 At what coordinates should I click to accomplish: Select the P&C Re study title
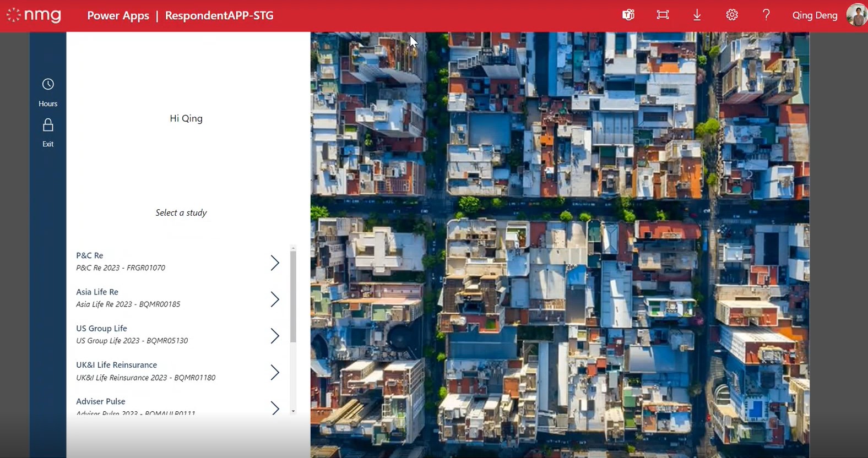tap(90, 255)
